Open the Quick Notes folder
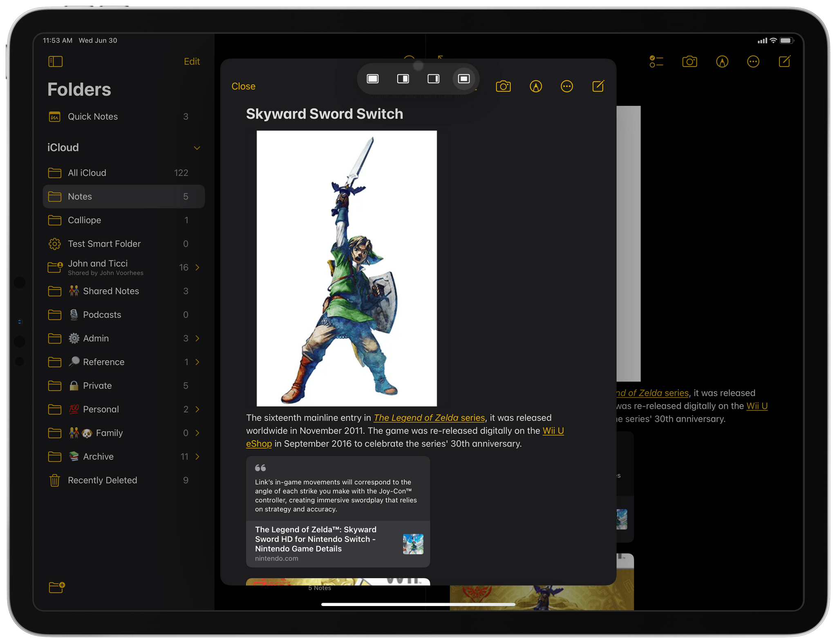This screenshot has height=644, width=837. [123, 116]
